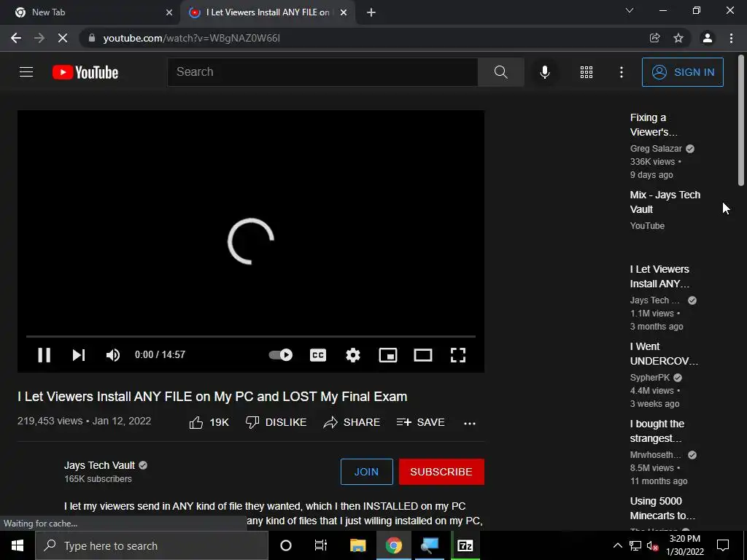This screenshot has height=560, width=747.
Task: Toggle the autoplay switch
Action: point(281,355)
